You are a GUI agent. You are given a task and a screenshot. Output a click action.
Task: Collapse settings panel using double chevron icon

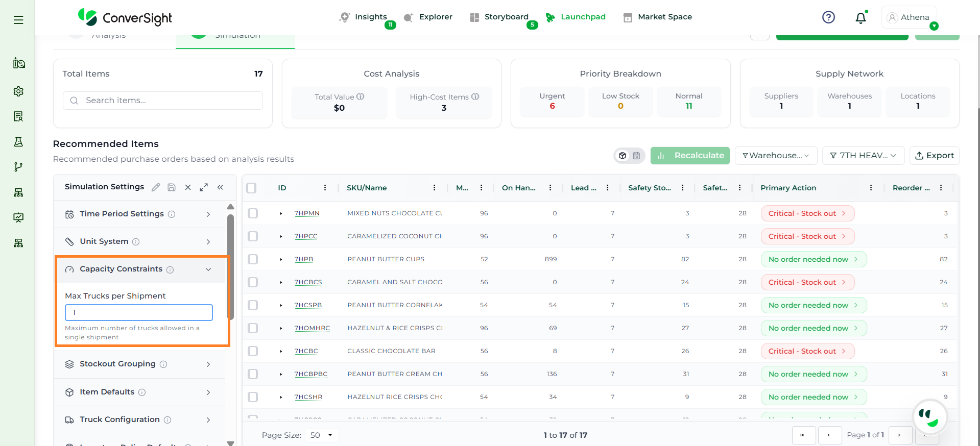[220, 187]
